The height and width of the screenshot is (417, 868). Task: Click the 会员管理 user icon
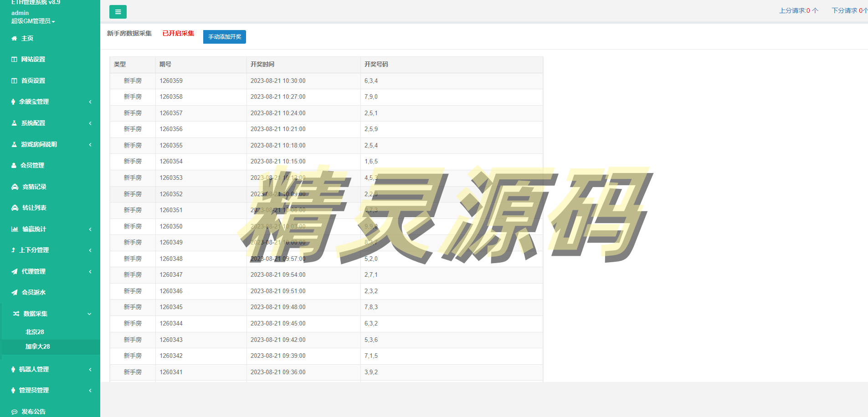(14, 166)
